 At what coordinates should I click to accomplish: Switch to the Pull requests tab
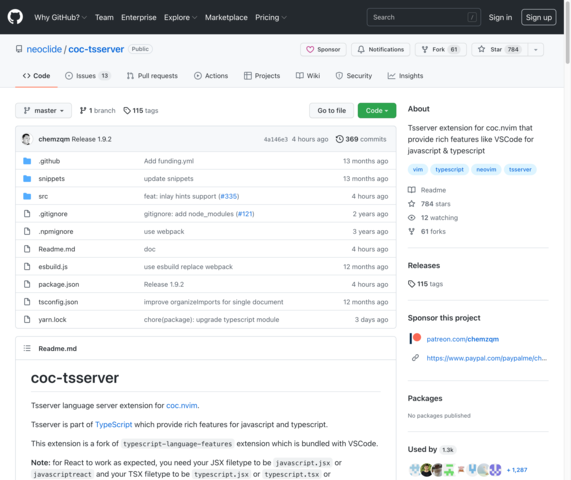[152, 76]
